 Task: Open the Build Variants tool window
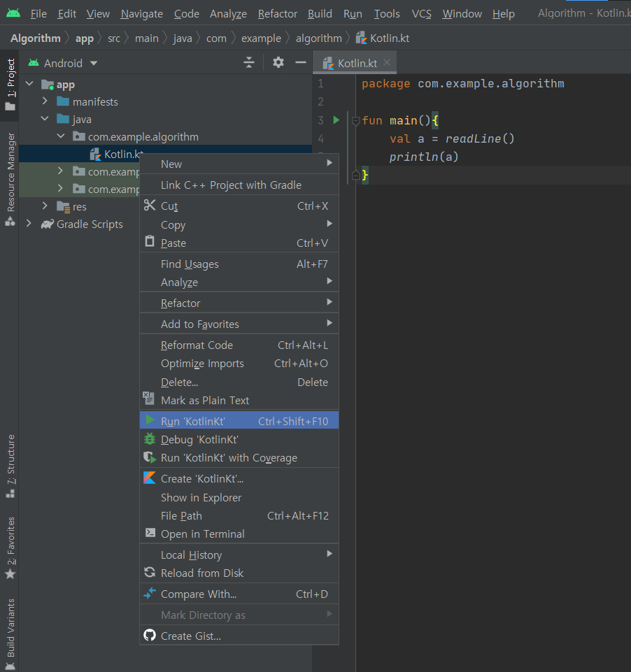point(10,634)
